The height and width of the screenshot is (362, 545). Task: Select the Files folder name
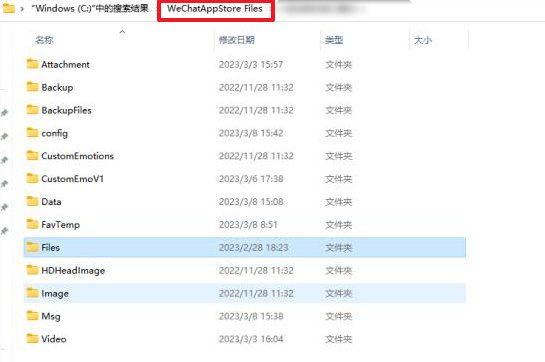pyautogui.click(x=50, y=248)
